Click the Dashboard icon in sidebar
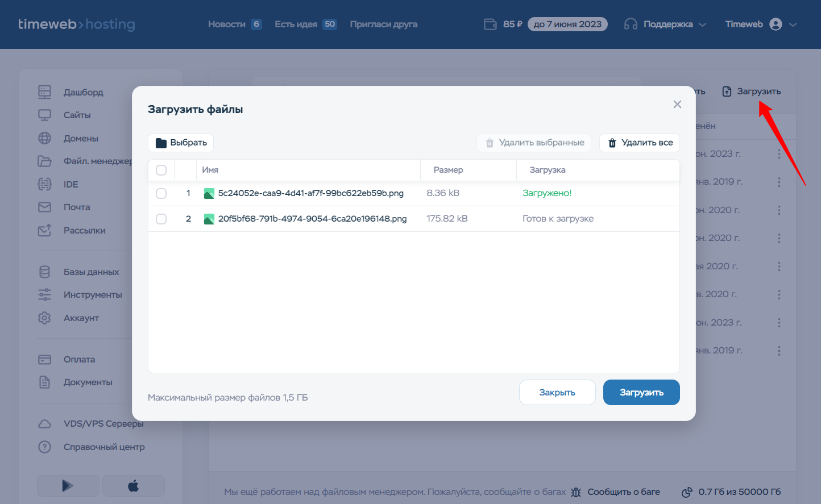The image size is (821, 504). pyautogui.click(x=44, y=92)
